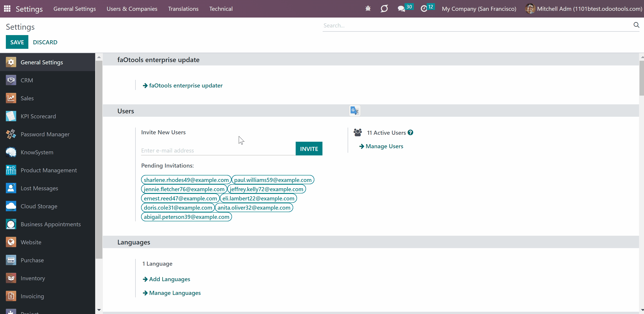The image size is (644, 314).
Task: Open Cloud Storage icon in sidebar
Action: (11, 206)
